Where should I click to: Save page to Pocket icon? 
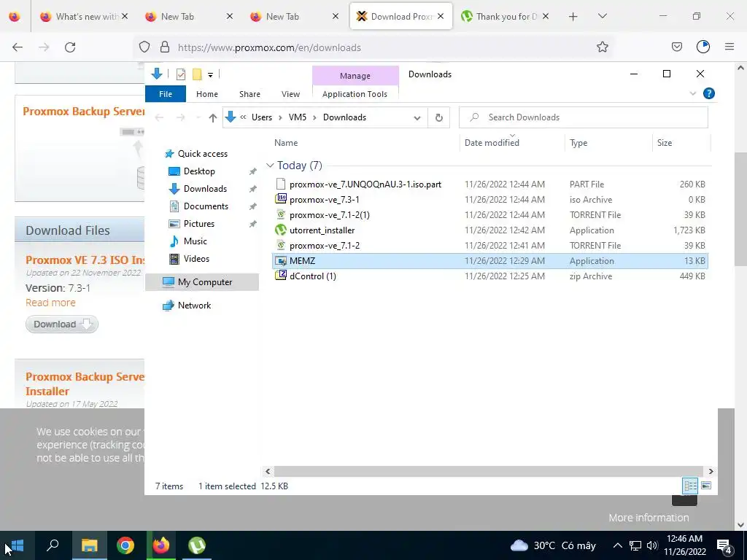click(676, 47)
